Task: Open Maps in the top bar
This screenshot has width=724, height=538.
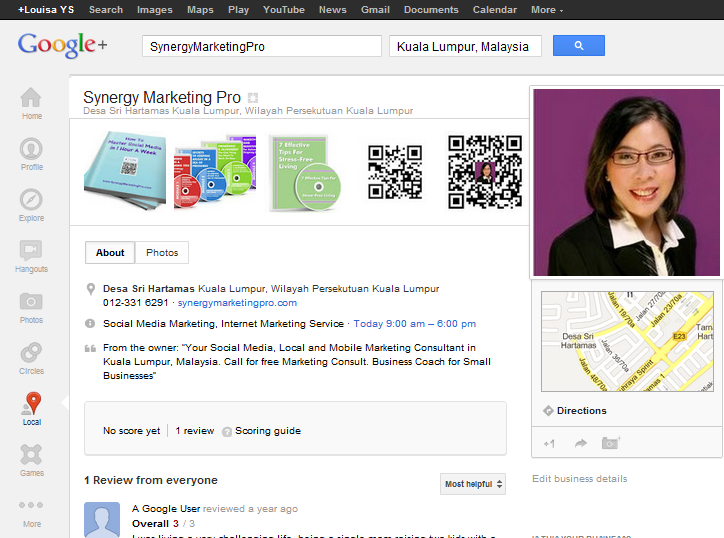Action: tap(200, 10)
